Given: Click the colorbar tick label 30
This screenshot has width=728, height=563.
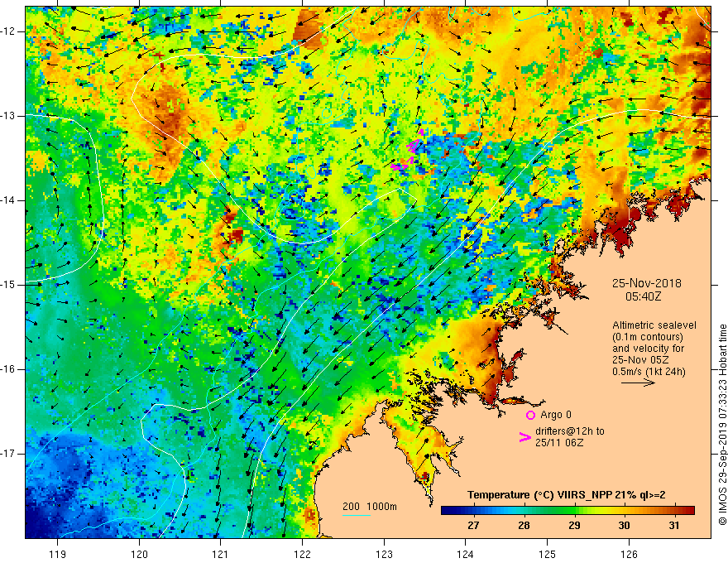Looking at the screenshot, I should (x=624, y=526).
